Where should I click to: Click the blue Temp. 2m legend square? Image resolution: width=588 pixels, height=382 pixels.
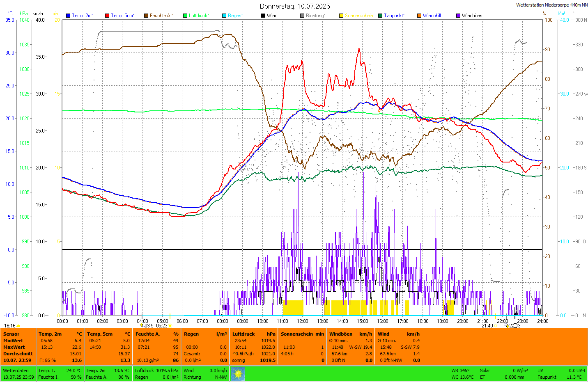[x=68, y=16]
